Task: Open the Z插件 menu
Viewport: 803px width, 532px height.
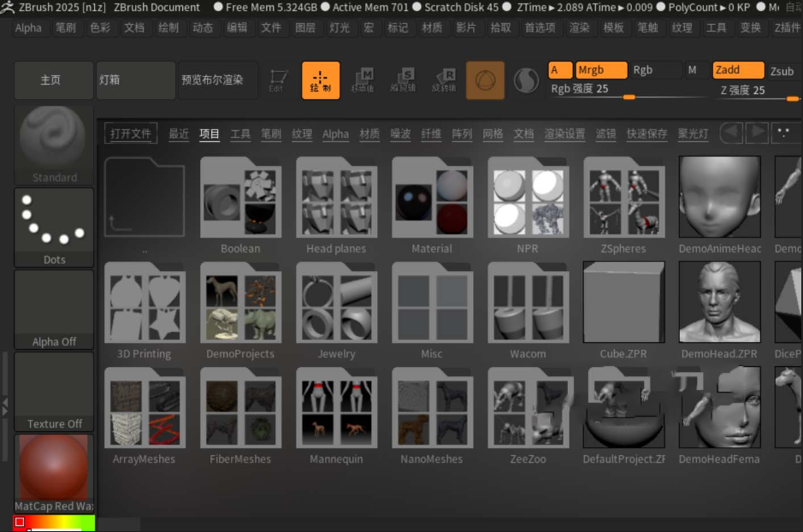Action: point(787,27)
